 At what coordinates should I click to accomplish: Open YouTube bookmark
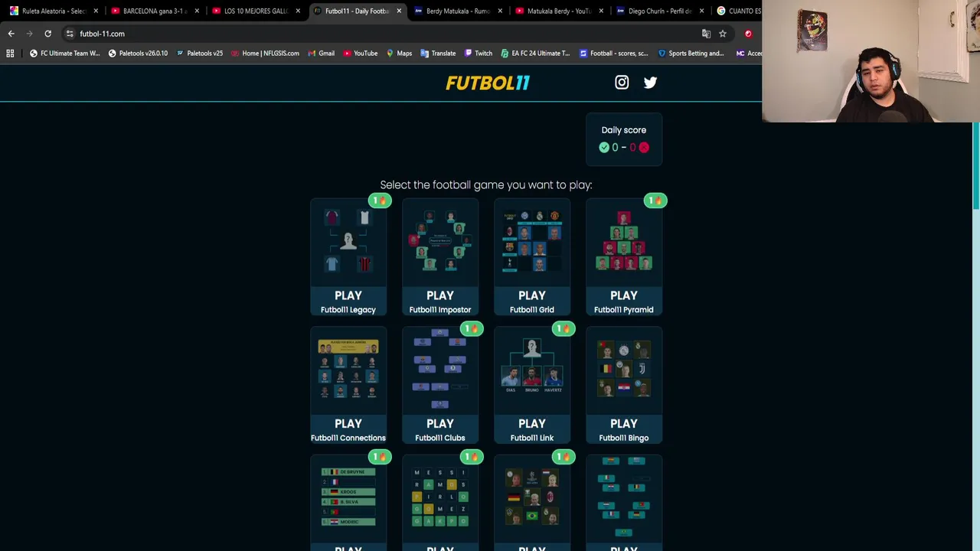pyautogui.click(x=360, y=54)
